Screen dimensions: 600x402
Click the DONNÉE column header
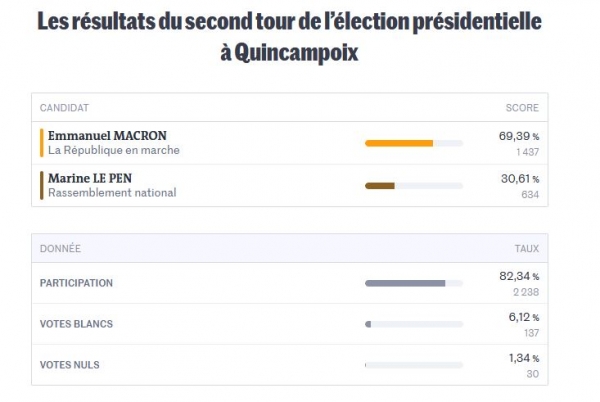click(60, 249)
